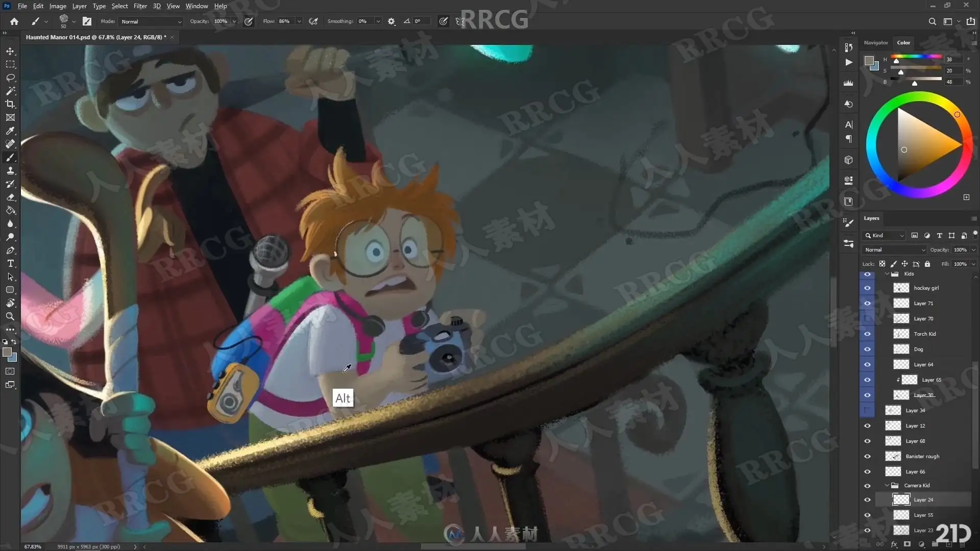
Task: Select the Brush tool in toolbar
Action: 10,158
